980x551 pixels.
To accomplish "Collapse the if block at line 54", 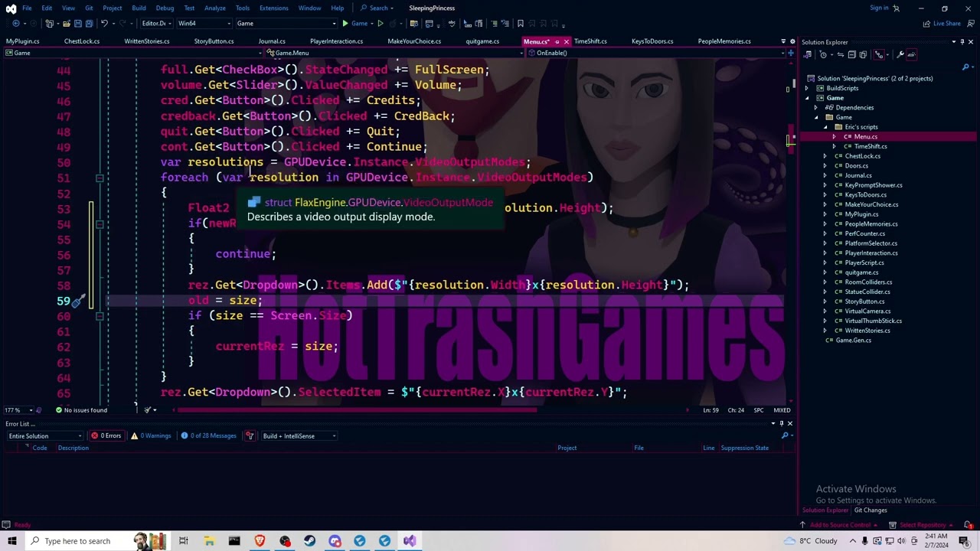I will point(100,223).
